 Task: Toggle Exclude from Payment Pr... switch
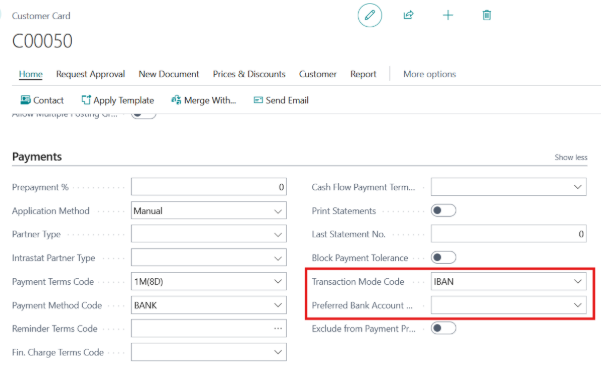tap(443, 328)
